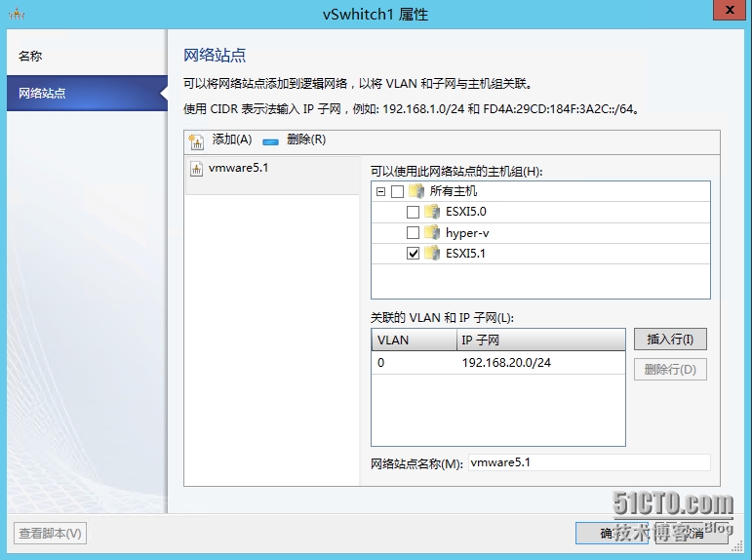
Task: Select the vmware5.1 entry in site list
Action: coord(272,176)
